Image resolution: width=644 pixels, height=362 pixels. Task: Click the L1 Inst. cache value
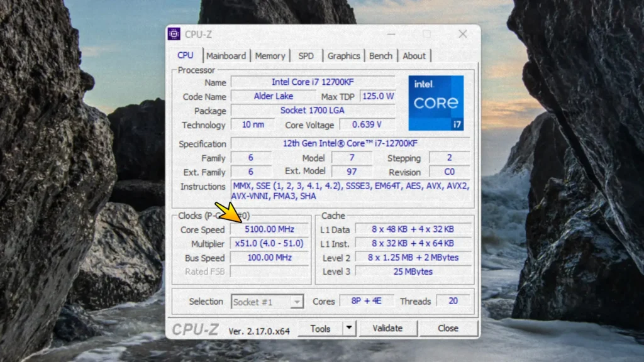click(x=413, y=243)
